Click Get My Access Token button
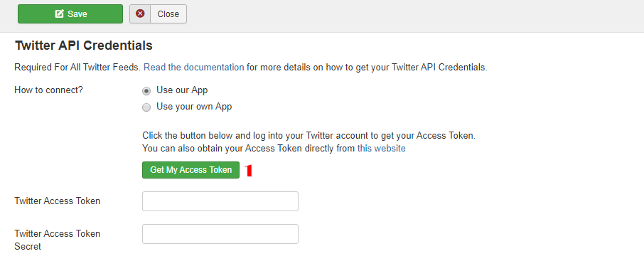The width and height of the screenshot is (644, 266). [x=191, y=170]
